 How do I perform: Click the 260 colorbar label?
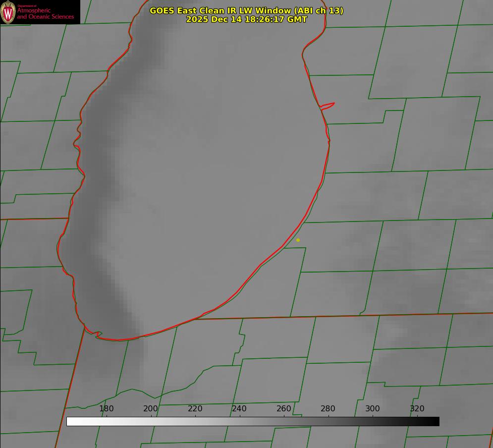284,409
